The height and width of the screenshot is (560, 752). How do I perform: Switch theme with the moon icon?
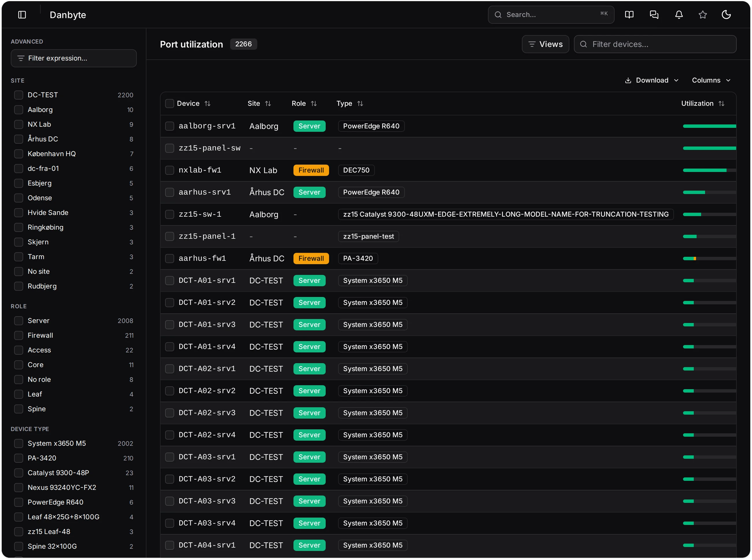click(726, 14)
